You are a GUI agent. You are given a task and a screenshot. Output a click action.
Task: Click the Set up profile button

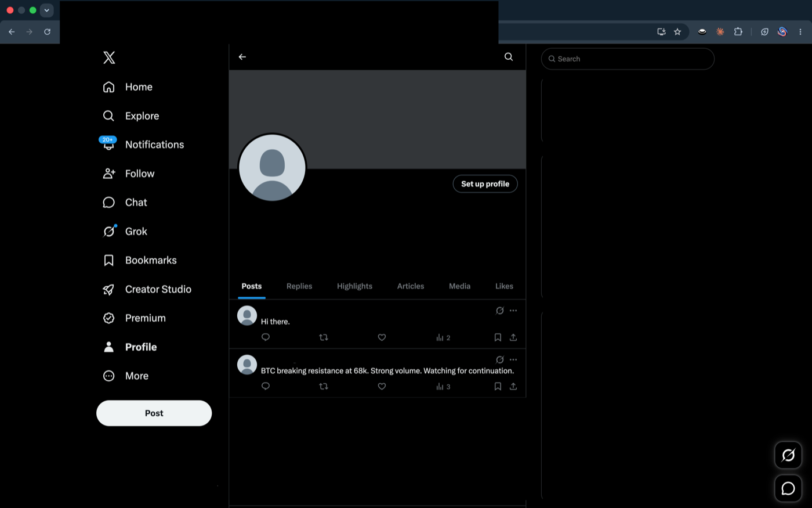[485, 184]
